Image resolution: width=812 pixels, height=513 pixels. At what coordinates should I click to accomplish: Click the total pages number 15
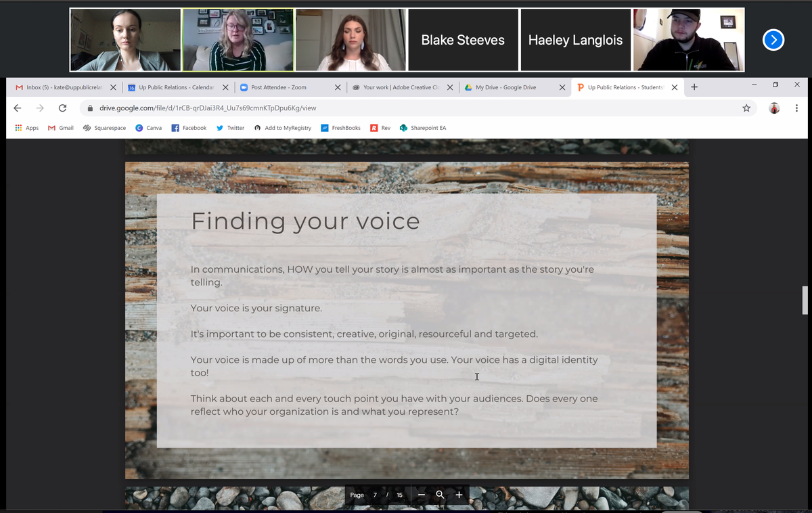tap(399, 495)
